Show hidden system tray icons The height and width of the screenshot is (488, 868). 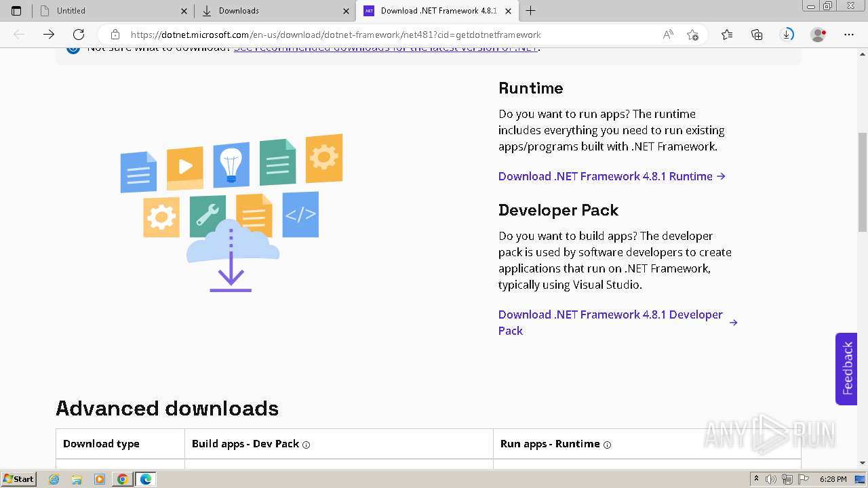pos(757,479)
